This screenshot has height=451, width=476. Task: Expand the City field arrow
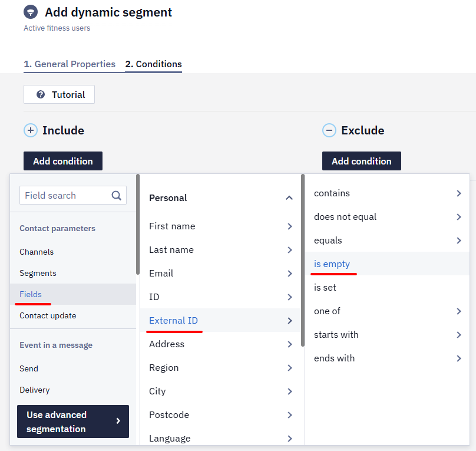tap(290, 391)
